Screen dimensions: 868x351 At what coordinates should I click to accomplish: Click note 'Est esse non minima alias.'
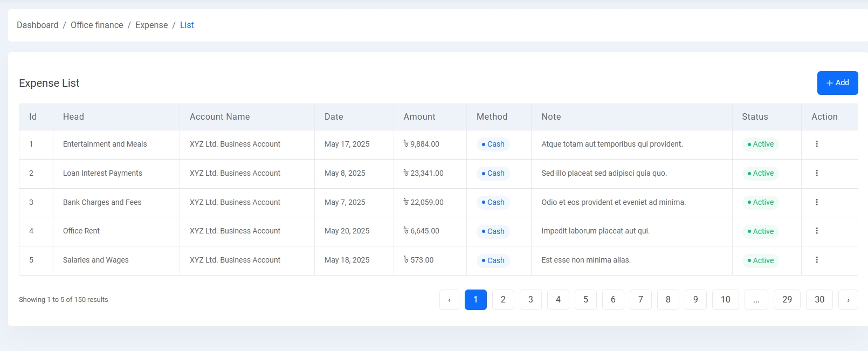(586, 260)
